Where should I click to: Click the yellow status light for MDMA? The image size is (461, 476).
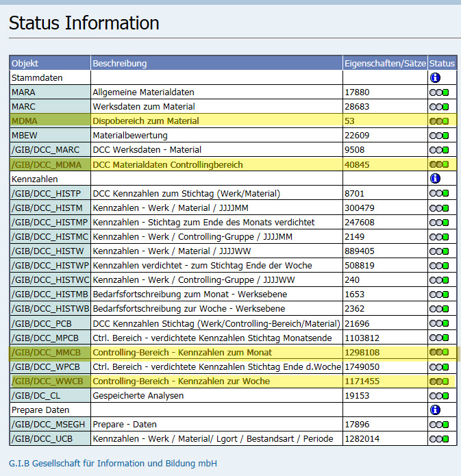coord(438,121)
